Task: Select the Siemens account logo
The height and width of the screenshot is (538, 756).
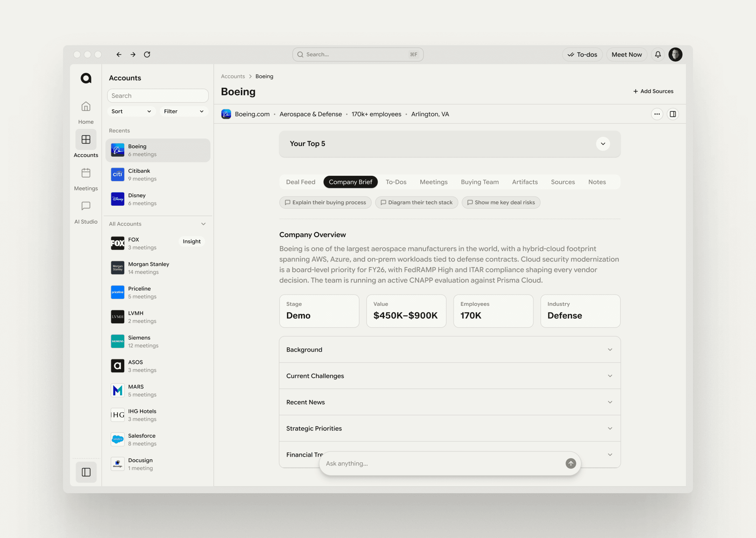Action: [118, 341]
